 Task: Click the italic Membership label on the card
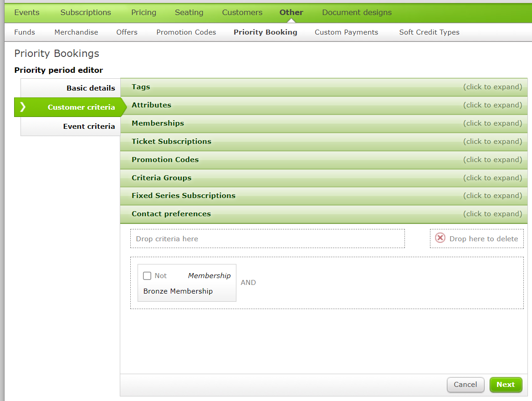click(209, 276)
